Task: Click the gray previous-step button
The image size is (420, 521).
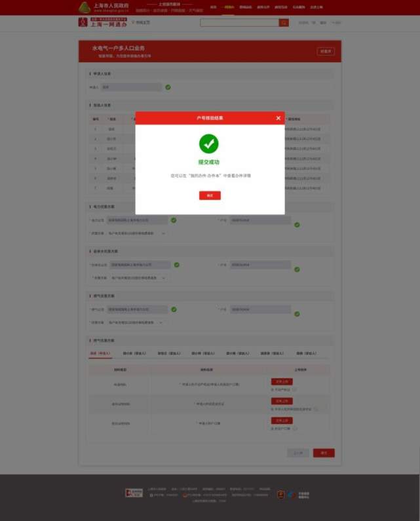Action: click(298, 453)
